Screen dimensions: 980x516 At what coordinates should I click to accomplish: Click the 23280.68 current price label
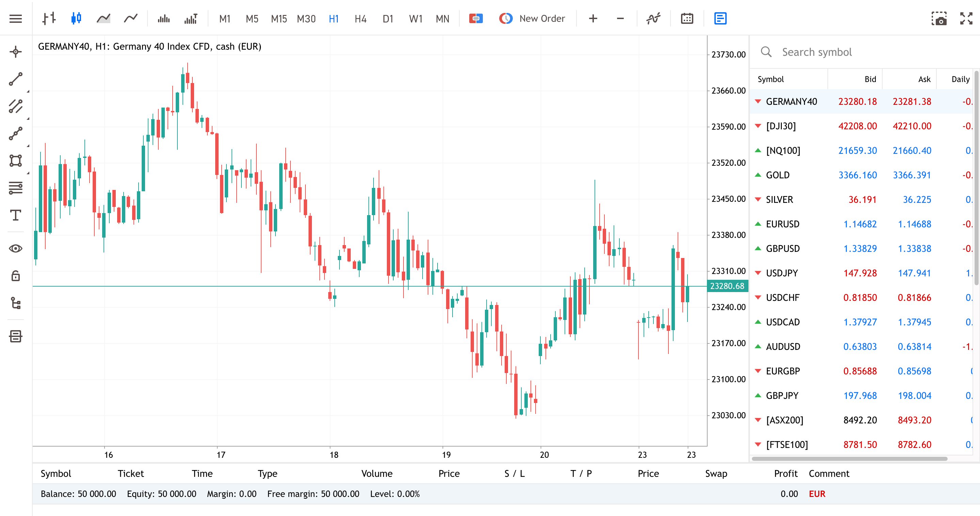click(727, 286)
